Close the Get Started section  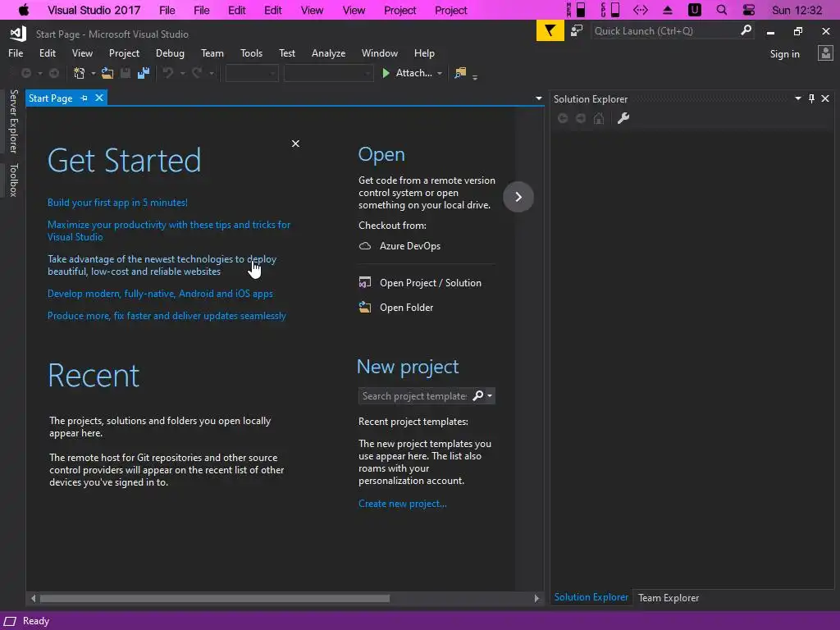(295, 144)
